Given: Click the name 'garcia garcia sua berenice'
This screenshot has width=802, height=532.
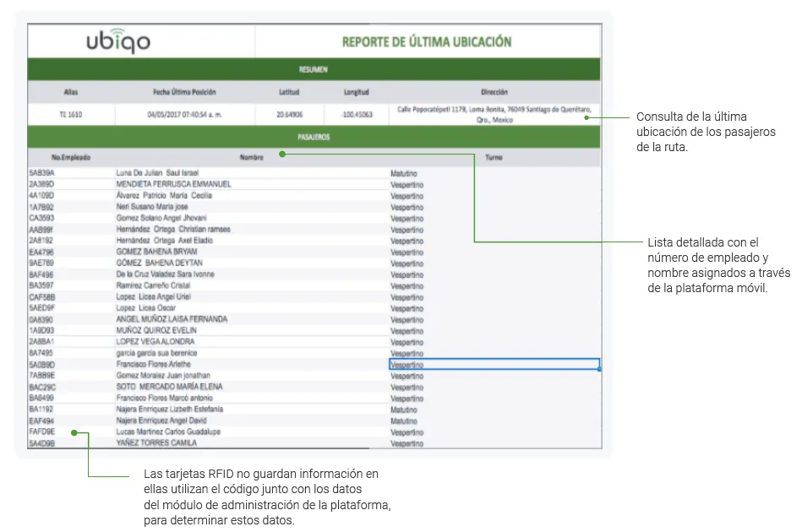Looking at the screenshot, I should click(156, 353).
